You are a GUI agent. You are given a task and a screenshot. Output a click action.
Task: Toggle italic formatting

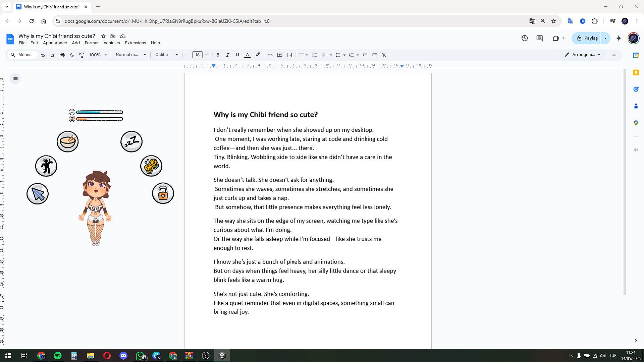227,55
